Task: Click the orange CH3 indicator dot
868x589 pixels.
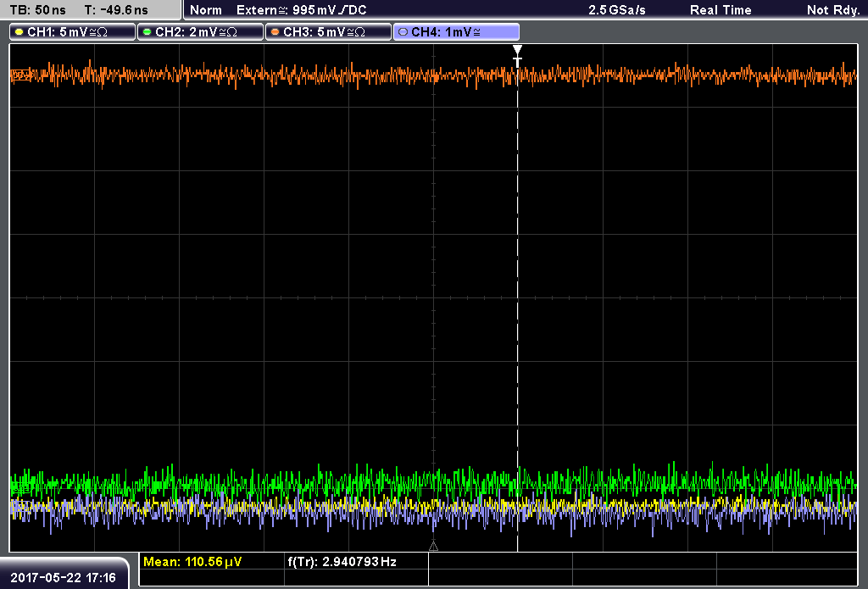Action: click(x=275, y=32)
